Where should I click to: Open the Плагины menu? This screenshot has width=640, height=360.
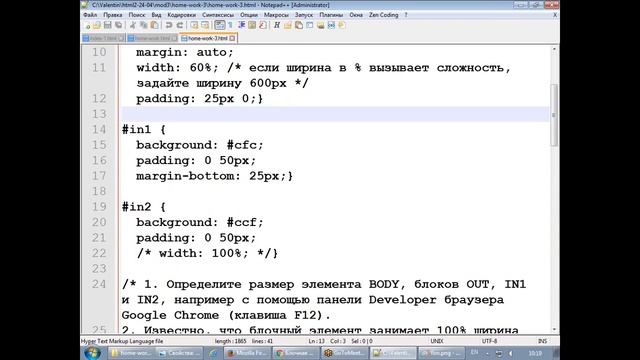331,15
